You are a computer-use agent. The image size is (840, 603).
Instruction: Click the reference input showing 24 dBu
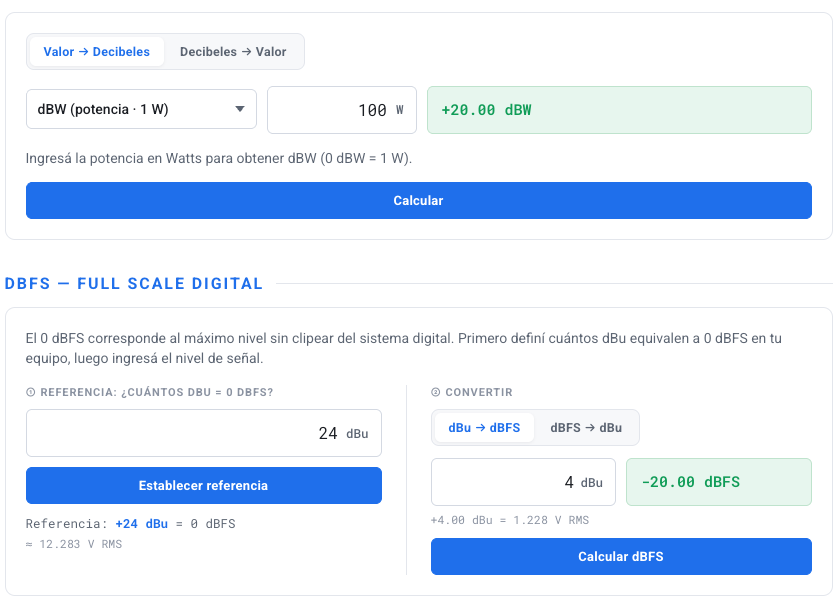pos(204,432)
